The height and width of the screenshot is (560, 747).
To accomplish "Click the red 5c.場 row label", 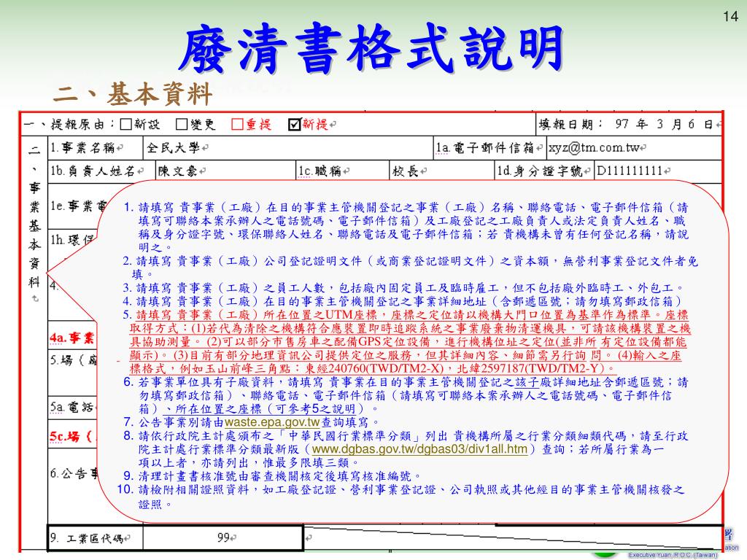I will click(x=72, y=436).
